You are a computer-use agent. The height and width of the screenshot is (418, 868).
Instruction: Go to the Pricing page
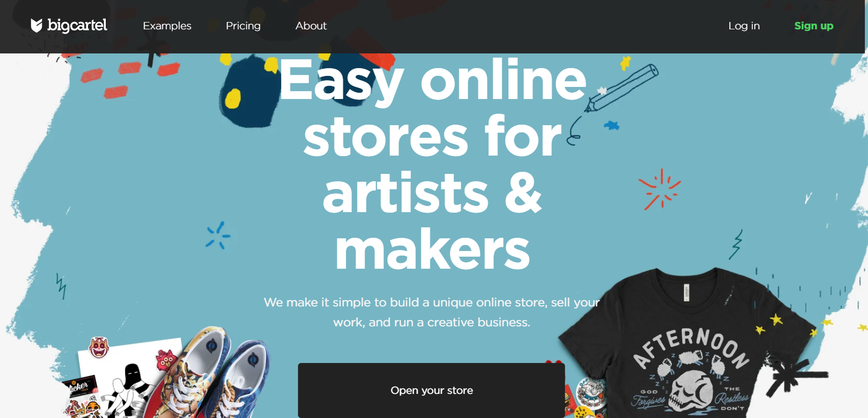tap(243, 26)
